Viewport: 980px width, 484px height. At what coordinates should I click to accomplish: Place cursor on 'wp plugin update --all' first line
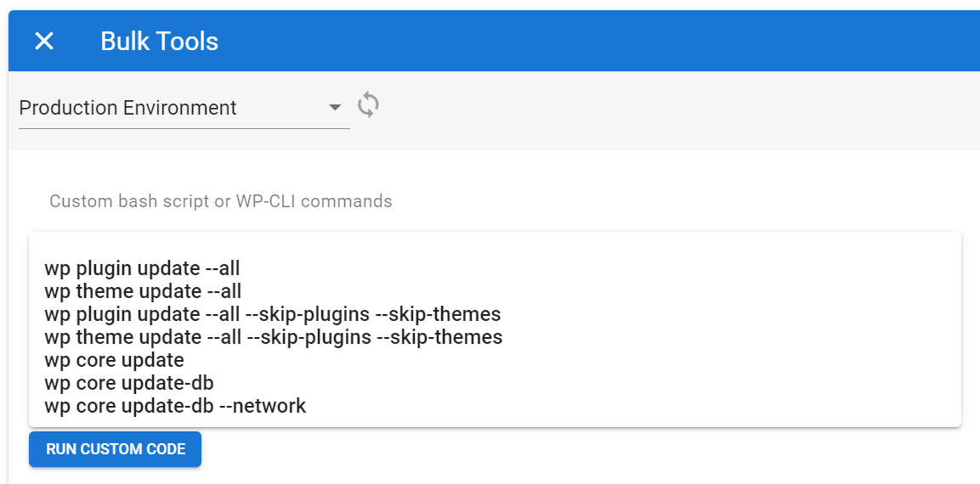click(x=143, y=268)
